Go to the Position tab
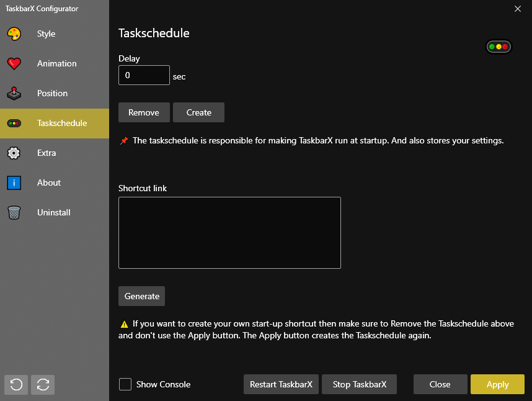Screen dimensions: 532x401 [x=55, y=93]
